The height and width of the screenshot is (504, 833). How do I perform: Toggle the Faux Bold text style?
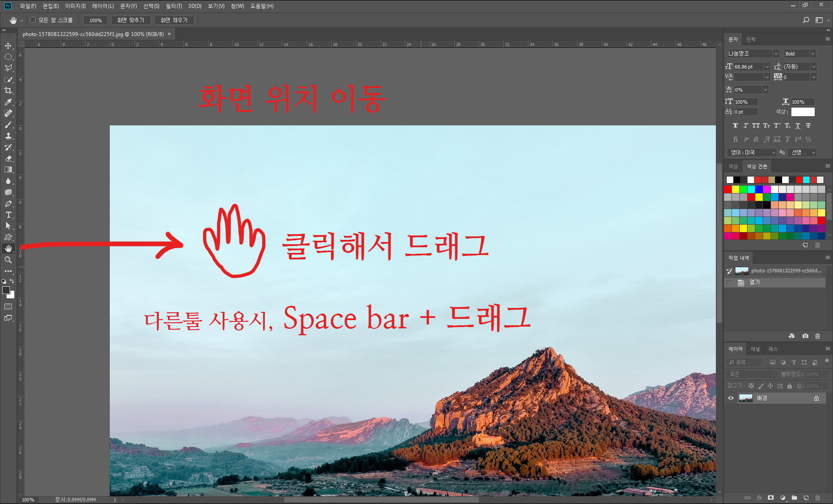(735, 125)
